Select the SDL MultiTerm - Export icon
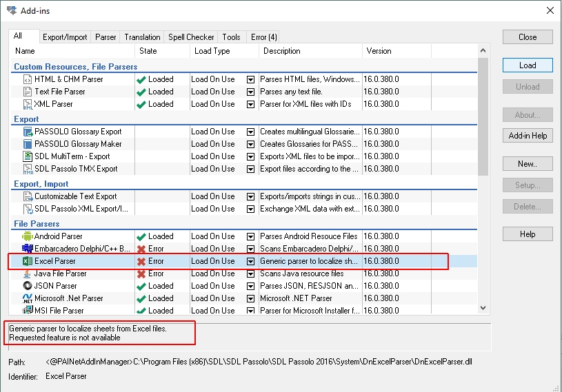Screen dimensions: 562x392 (x=28, y=156)
